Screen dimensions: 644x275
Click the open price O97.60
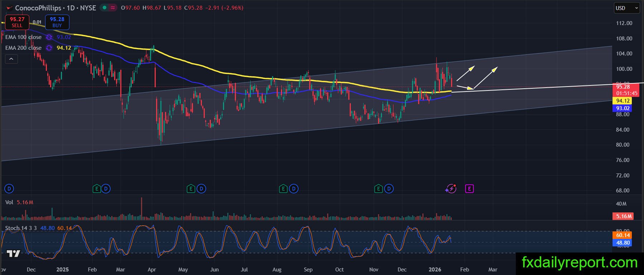pyautogui.click(x=130, y=8)
